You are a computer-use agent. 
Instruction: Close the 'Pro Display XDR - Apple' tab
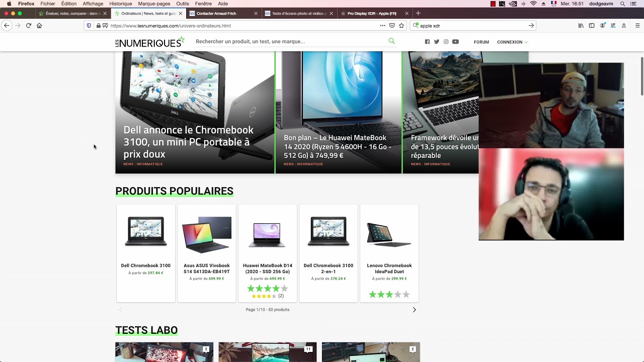coord(407,14)
